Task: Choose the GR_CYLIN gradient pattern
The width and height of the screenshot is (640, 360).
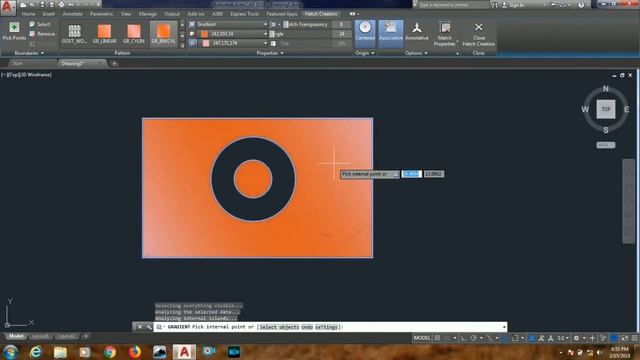Action: pyautogui.click(x=134, y=34)
